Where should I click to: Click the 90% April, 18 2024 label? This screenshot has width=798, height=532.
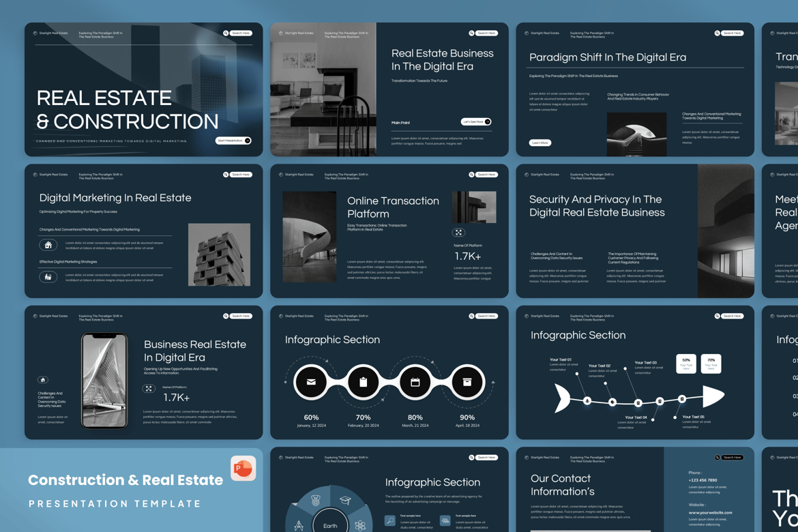[467, 421]
